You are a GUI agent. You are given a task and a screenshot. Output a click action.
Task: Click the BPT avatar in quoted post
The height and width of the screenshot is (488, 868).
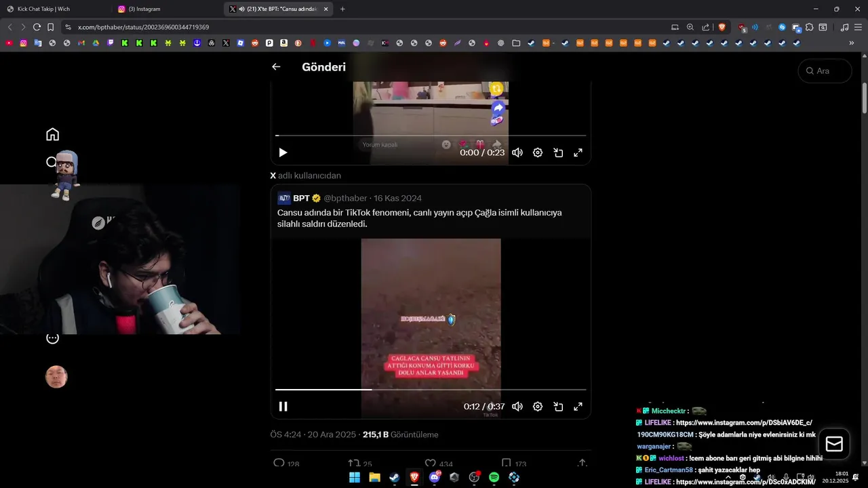click(284, 198)
